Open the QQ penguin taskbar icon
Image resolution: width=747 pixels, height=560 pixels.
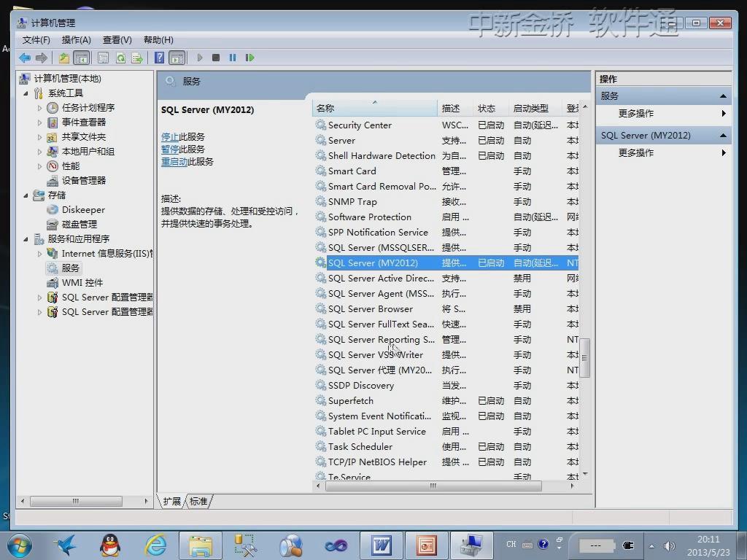tap(110, 545)
